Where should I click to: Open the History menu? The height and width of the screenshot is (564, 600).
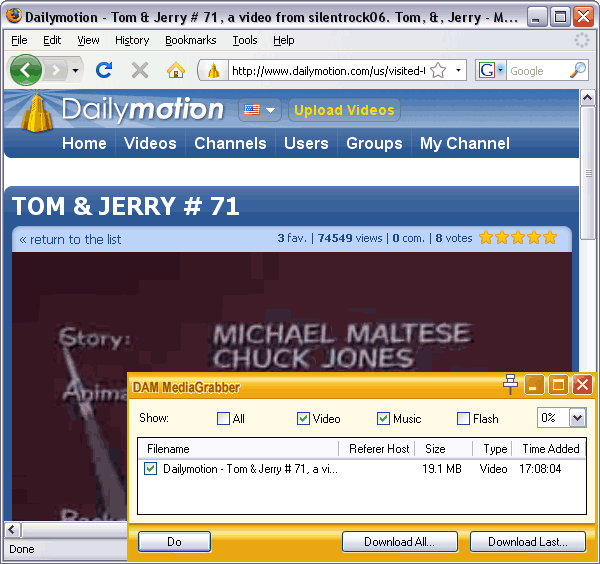(x=132, y=40)
